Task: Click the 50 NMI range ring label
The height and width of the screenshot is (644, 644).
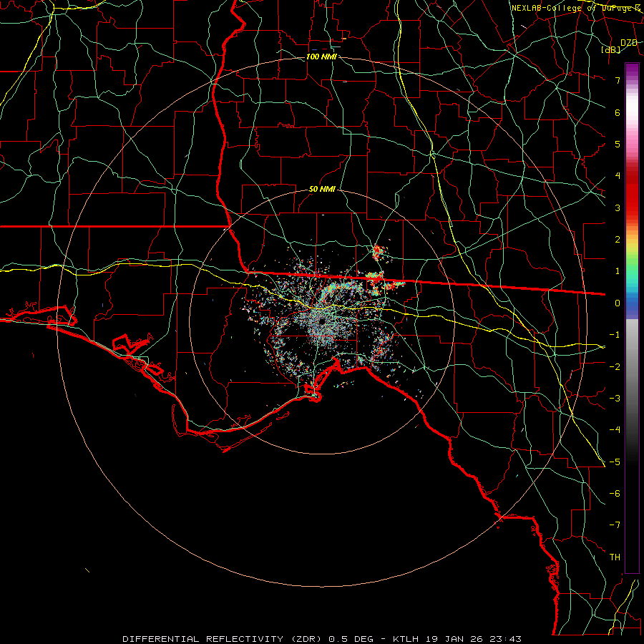Action: (x=322, y=190)
